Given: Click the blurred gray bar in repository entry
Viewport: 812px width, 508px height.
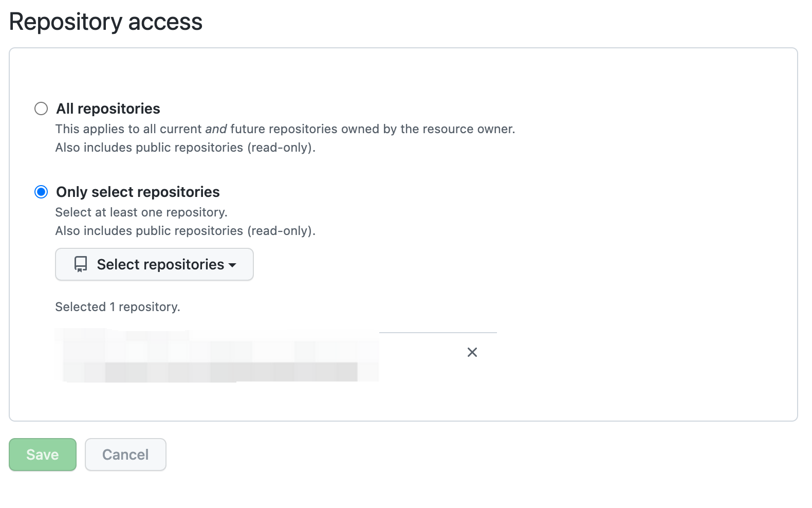Looking at the screenshot, I should pyautogui.click(x=231, y=372).
